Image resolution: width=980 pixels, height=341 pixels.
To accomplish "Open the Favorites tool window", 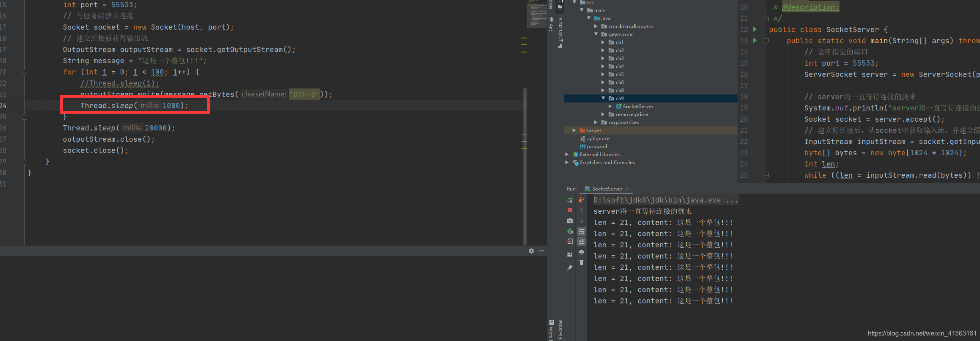I will click(x=560, y=330).
